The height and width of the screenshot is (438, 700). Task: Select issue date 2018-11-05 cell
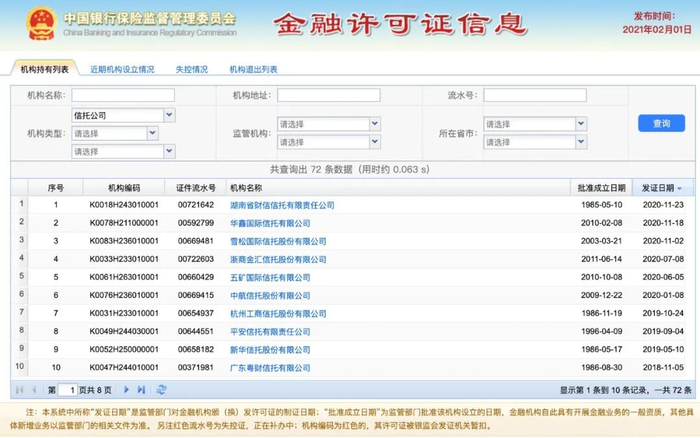(x=663, y=367)
